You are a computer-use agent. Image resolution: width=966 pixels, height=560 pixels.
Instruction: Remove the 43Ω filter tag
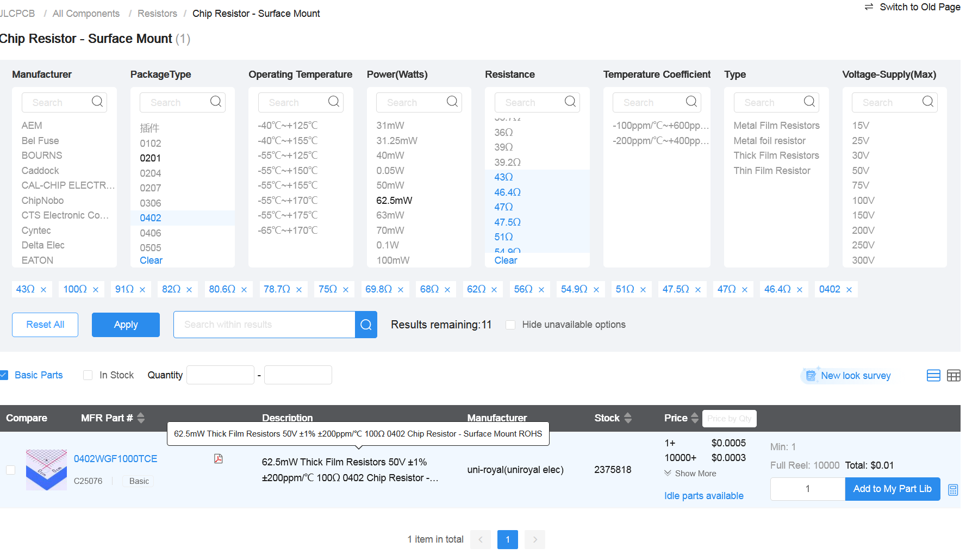tap(43, 290)
